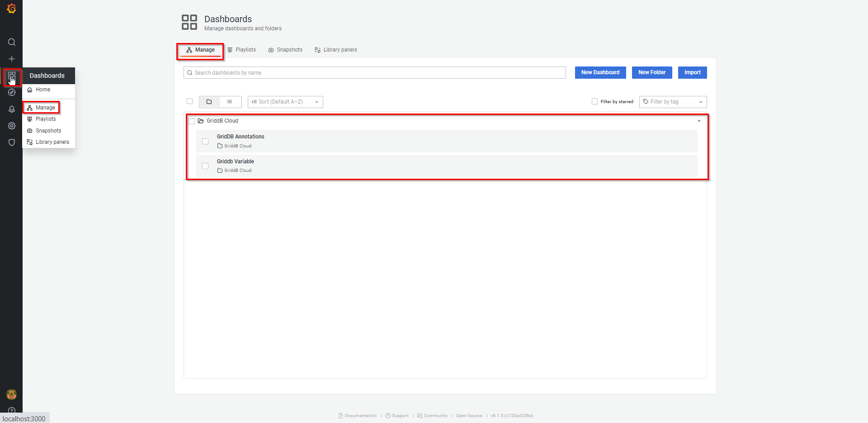Click the New Dashboard button

click(600, 72)
